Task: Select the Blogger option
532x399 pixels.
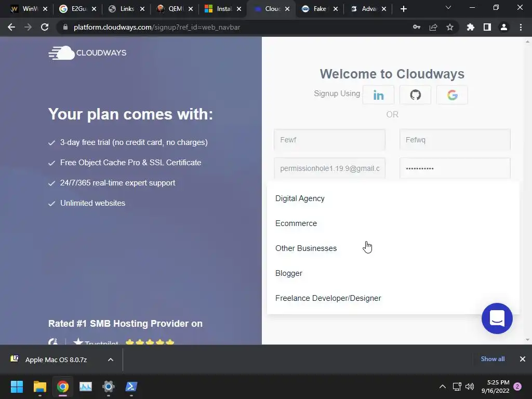Action: coord(393,273)
